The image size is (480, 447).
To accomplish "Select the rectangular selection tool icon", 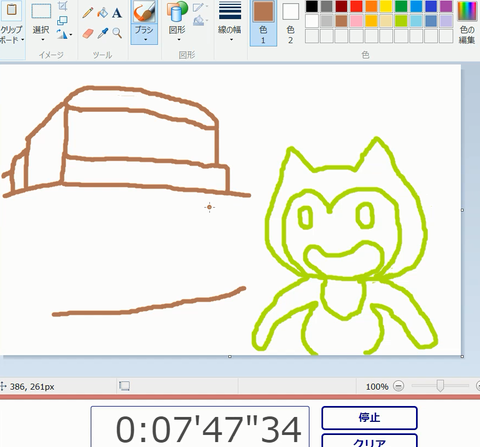I will point(41,11).
